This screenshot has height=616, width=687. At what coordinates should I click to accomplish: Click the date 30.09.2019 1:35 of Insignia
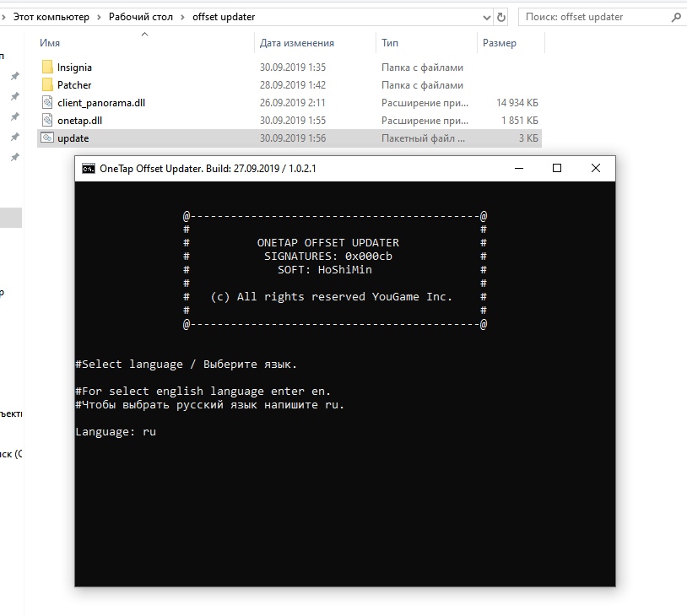[x=293, y=68]
